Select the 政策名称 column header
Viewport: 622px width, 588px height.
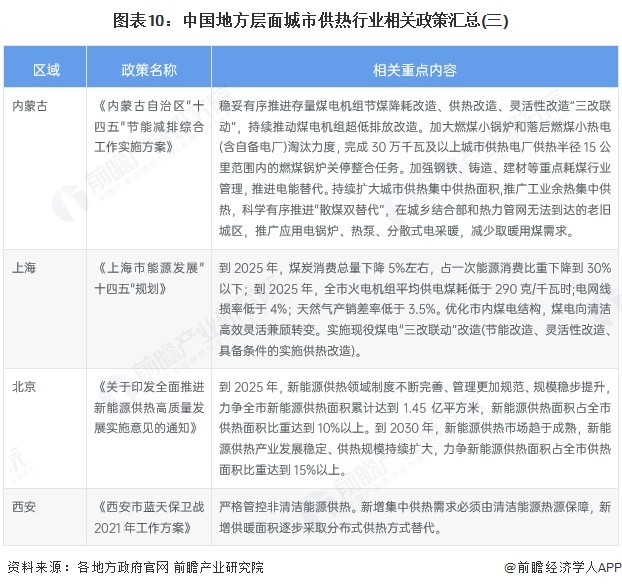[149, 67]
